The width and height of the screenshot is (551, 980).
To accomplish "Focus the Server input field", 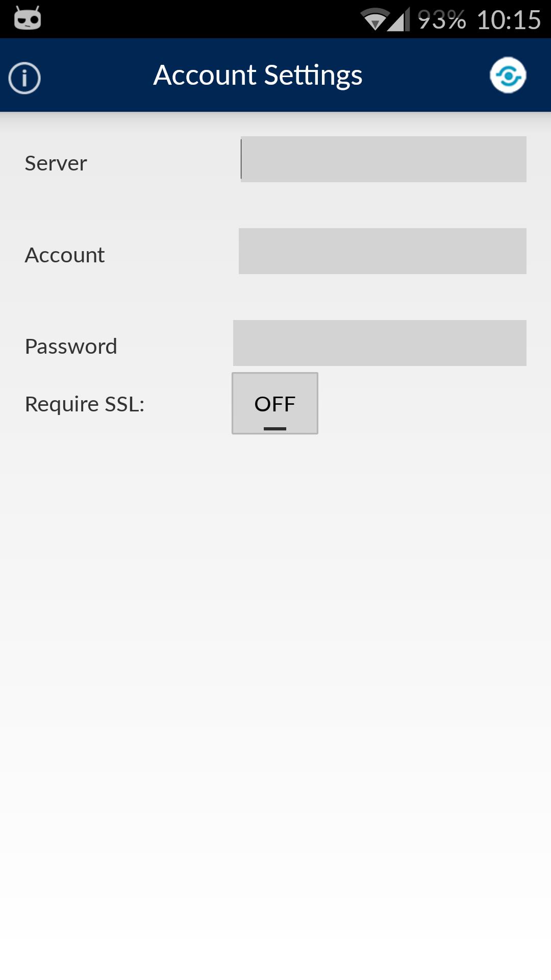I will coord(384,159).
